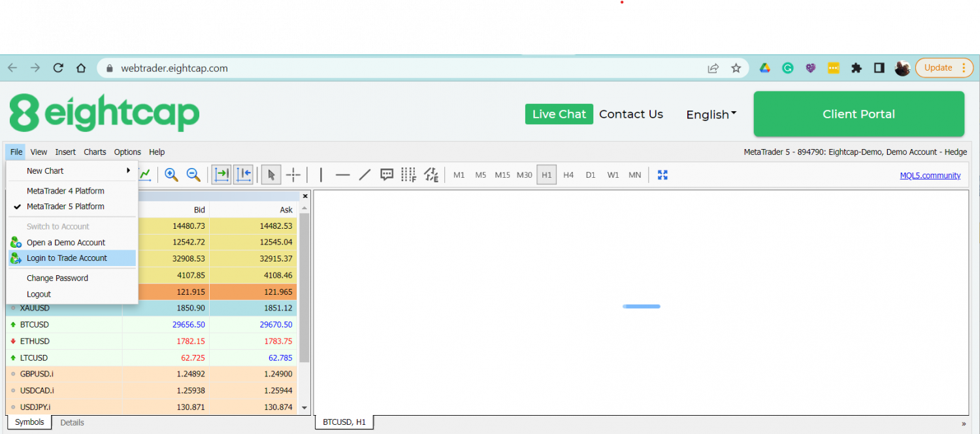Choose Change Password menu entry

(x=72, y=278)
